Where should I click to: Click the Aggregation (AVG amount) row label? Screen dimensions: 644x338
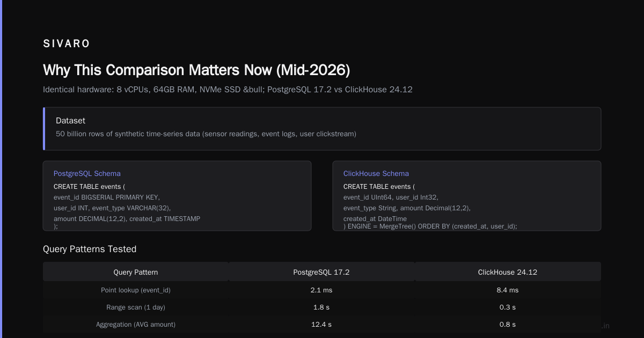coord(136,324)
